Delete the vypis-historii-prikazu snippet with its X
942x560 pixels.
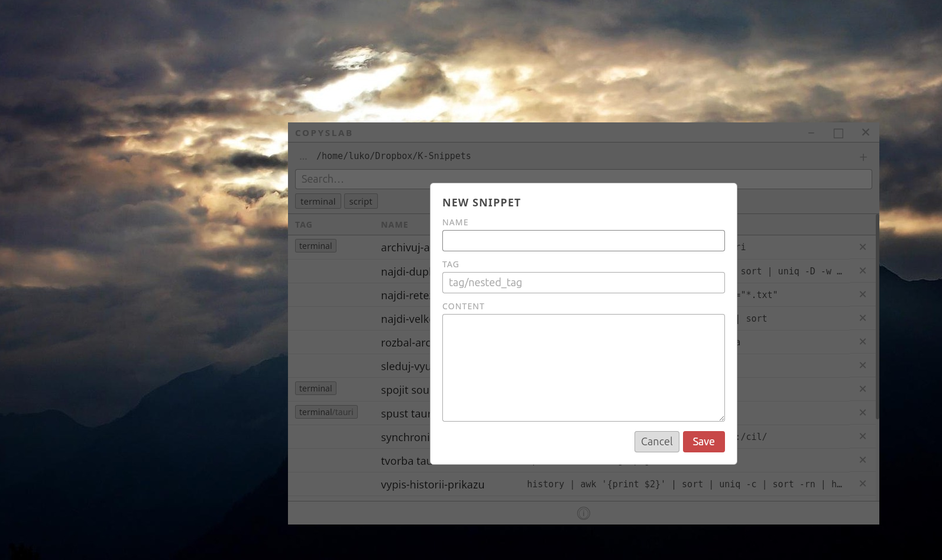[x=862, y=484]
